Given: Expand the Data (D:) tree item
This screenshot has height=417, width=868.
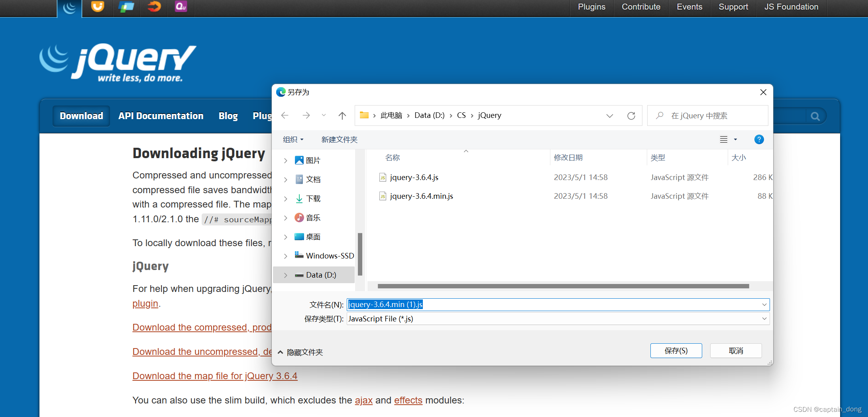Looking at the screenshot, I should [x=285, y=275].
